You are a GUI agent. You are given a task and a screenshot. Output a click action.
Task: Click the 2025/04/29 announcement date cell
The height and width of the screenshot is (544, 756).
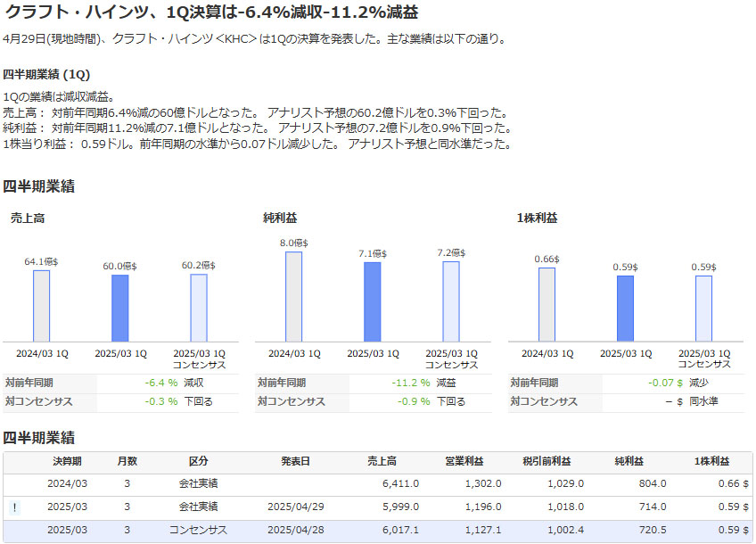click(295, 507)
